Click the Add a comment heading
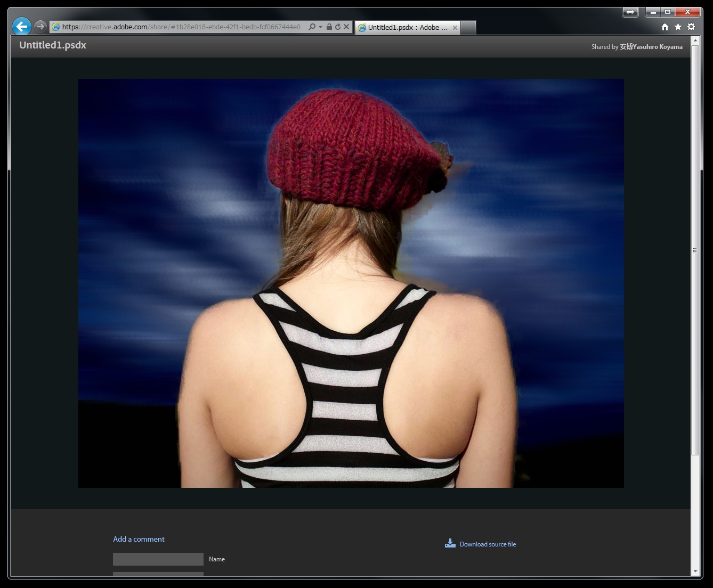The height and width of the screenshot is (588, 713). [x=139, y=539]
